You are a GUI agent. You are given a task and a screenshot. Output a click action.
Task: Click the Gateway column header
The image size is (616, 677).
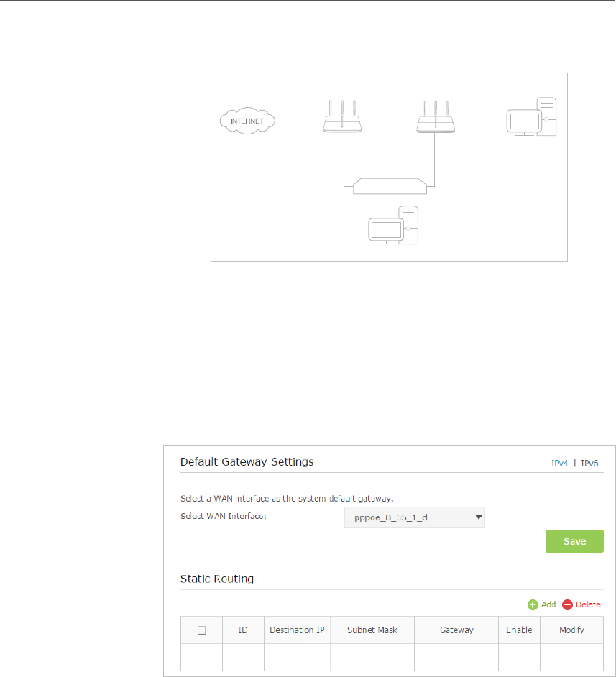[x=456, y=630]
